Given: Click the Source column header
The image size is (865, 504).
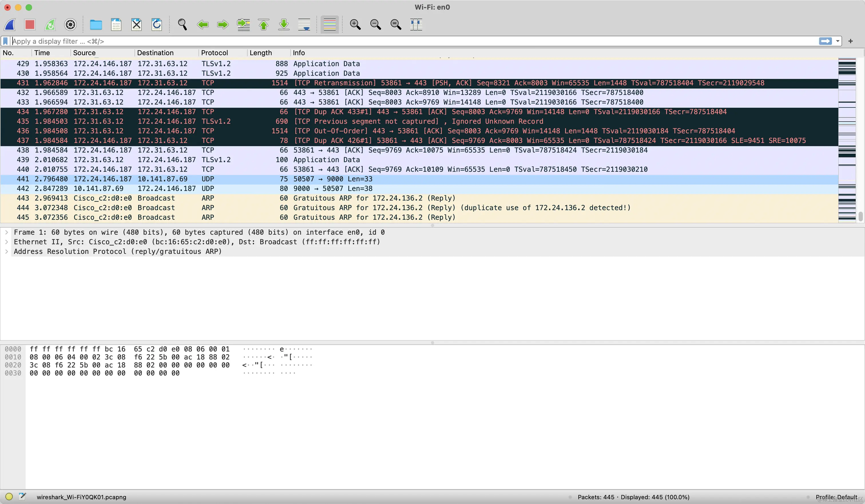Looking at the screenshot, I should [x=84, y=53].
